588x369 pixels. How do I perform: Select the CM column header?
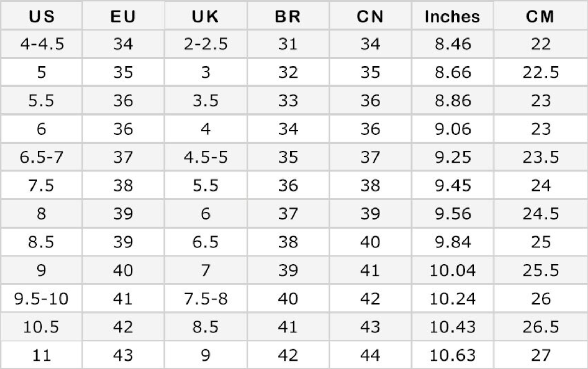click(540, 16)
